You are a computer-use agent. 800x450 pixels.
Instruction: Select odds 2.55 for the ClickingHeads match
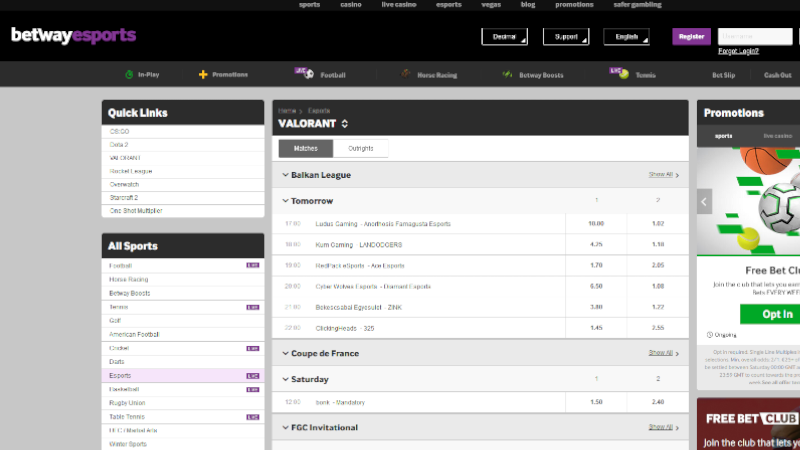click(658, 328)
